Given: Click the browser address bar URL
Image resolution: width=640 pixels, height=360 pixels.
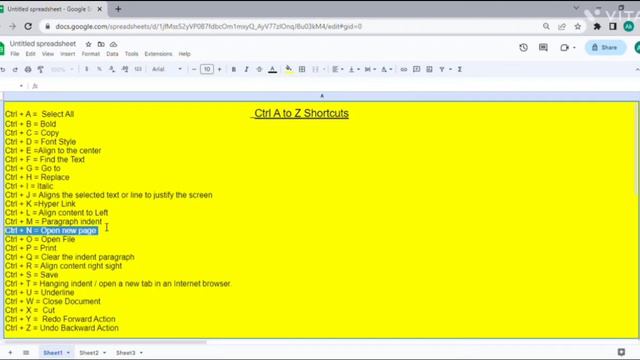Looking at the screenshot, I should [x=209, y=27].
